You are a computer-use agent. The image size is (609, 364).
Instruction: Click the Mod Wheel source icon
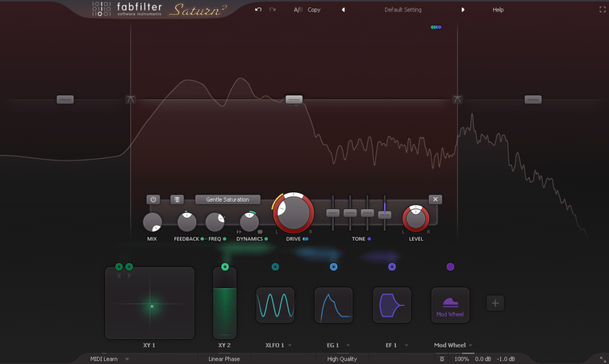[x=450, y=305]
